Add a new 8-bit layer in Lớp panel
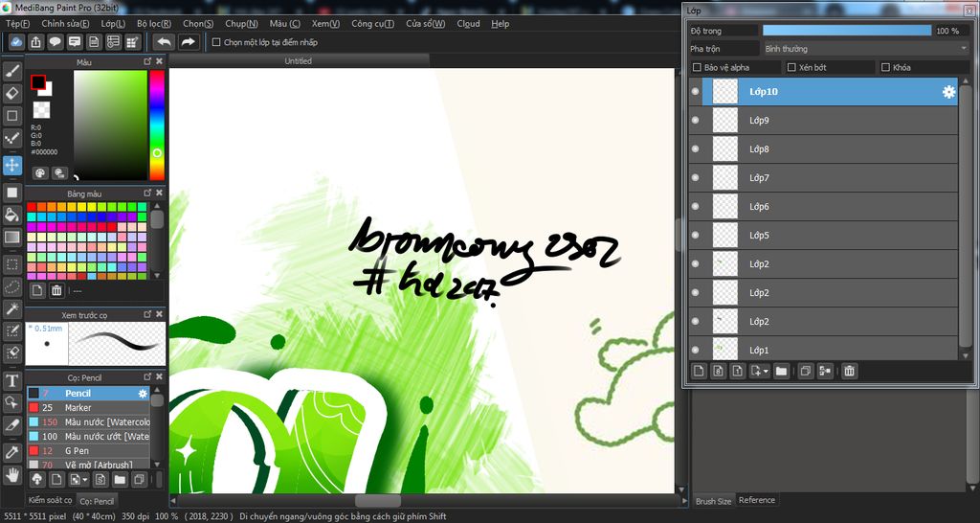Viewport: 980px width, 523px height. (718, 371)
